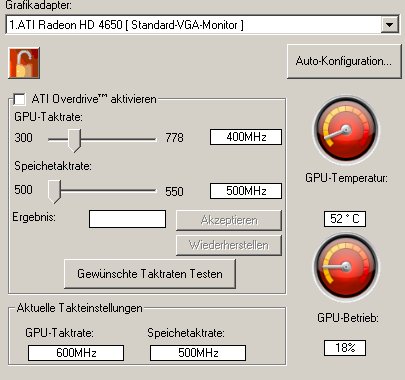
Task: Click the Wiederherstellen button
Action: [229, 245]
